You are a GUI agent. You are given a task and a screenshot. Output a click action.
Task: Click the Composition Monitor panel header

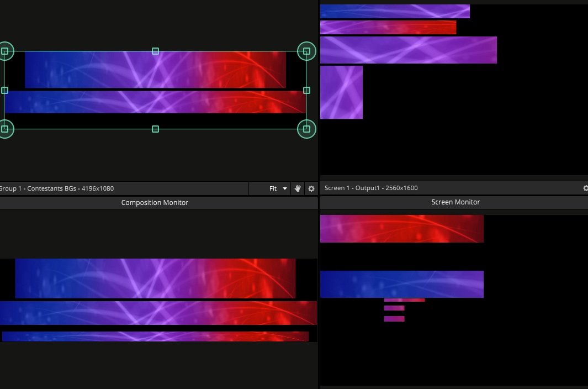tap(155, 203)
